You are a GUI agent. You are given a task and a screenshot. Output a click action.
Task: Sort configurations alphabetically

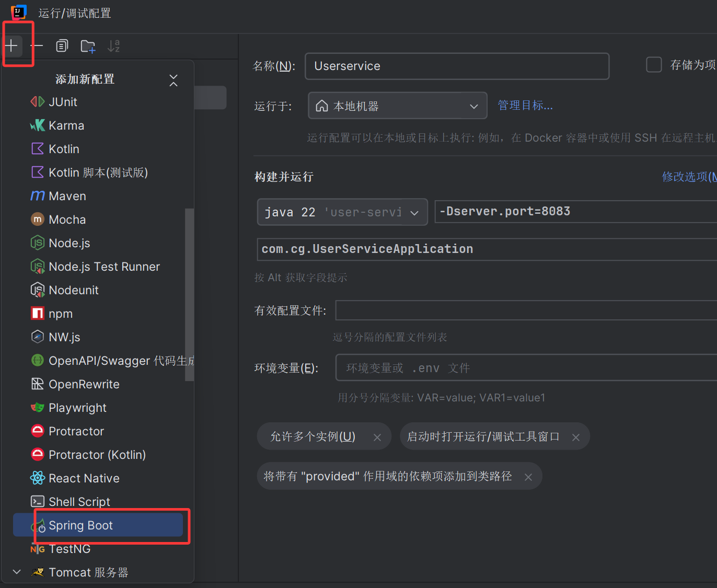tap(113, 46)
